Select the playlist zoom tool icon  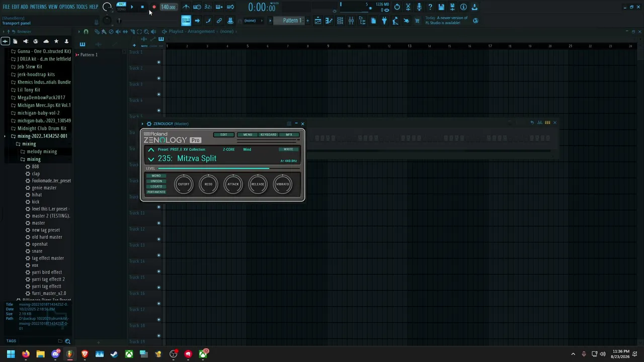pyautogui.click(x=146, y=32)
